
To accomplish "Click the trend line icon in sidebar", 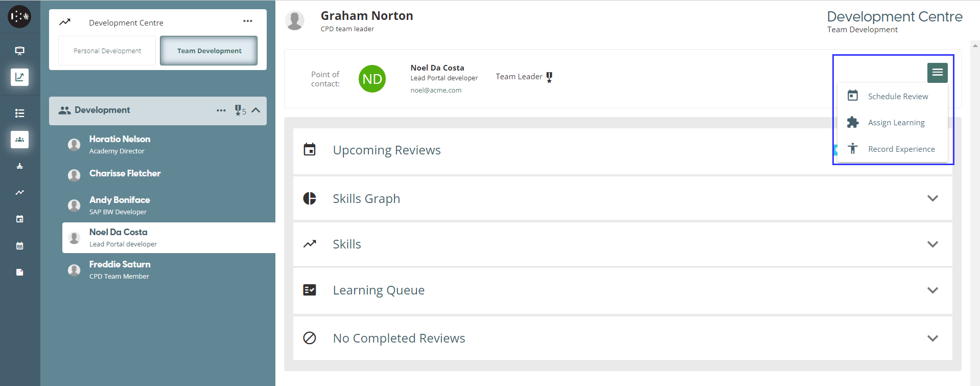I will [x=19, y=193].
